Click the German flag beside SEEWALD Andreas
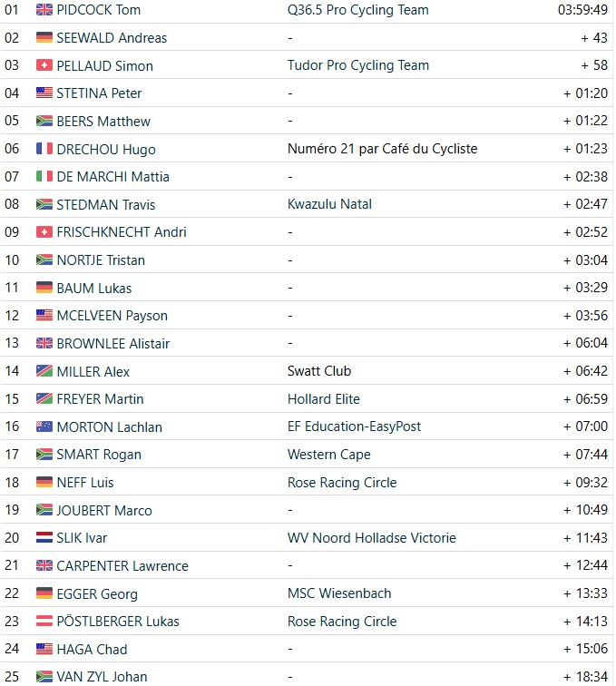This screenshot has height=686, width=616. pos(44,37)
